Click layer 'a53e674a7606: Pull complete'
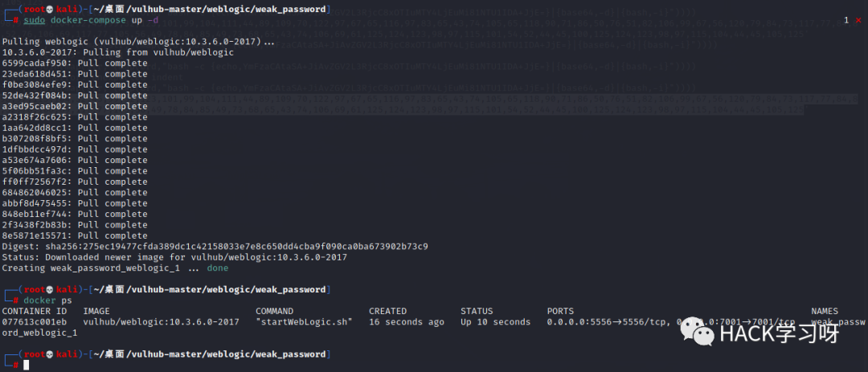 point(75,161)
